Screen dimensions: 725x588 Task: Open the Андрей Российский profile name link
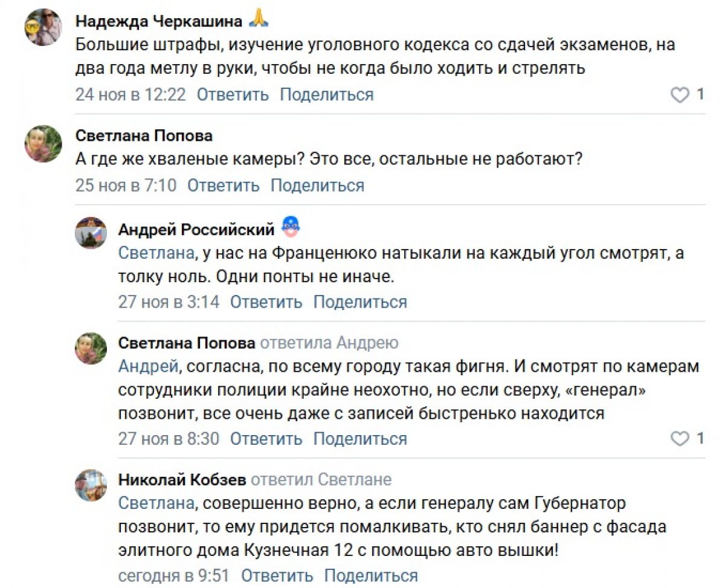coord(196,230)
